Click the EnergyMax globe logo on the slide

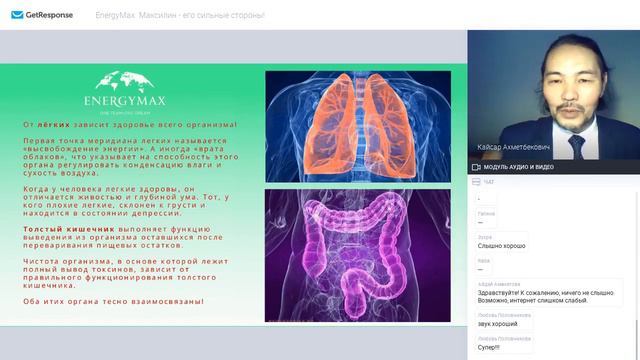point(125,82)
